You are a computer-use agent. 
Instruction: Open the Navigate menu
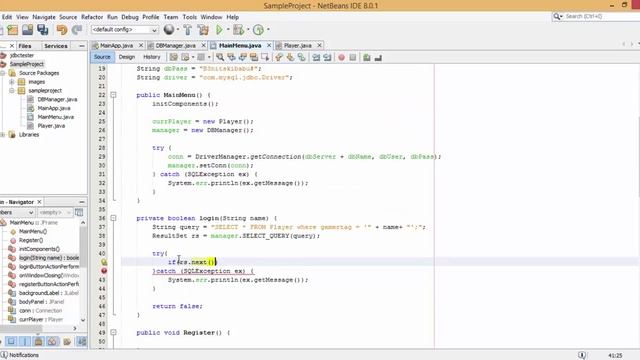click(44, 17)
